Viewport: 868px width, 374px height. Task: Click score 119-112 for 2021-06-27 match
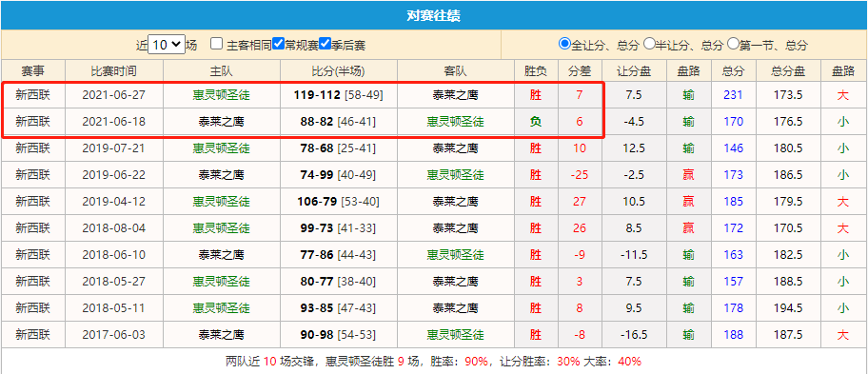[x=317, y=95]
